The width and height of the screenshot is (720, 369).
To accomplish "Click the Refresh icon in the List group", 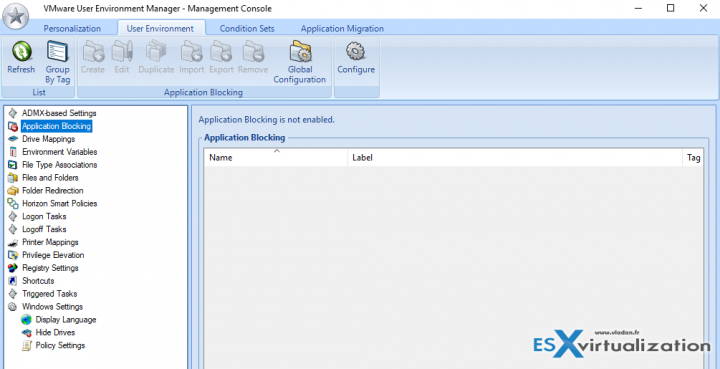I will tap(21, 51).
